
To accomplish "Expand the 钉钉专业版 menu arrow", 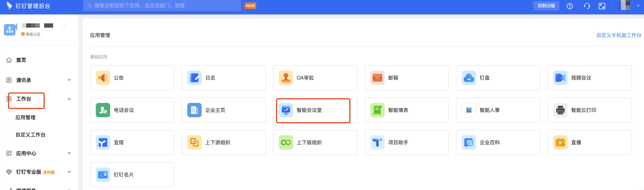I will click(x=69, y=172).
